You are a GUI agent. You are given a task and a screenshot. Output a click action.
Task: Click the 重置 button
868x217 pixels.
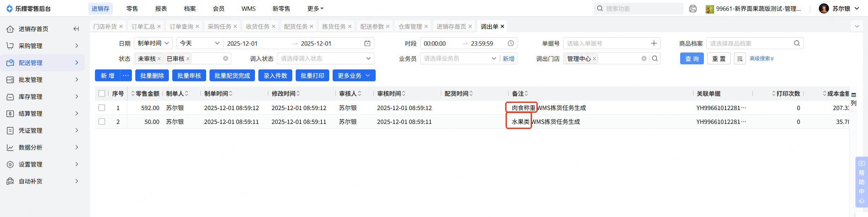pos(719,59)
